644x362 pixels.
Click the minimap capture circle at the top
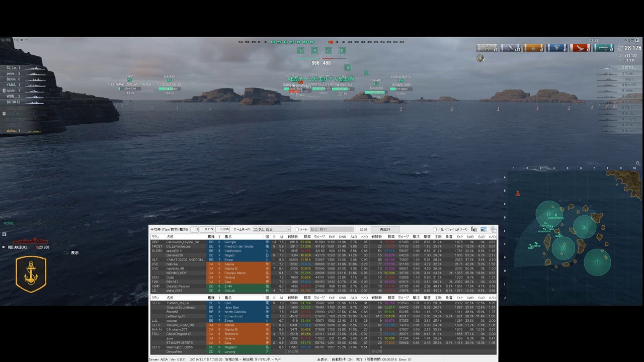click(549, 215)
